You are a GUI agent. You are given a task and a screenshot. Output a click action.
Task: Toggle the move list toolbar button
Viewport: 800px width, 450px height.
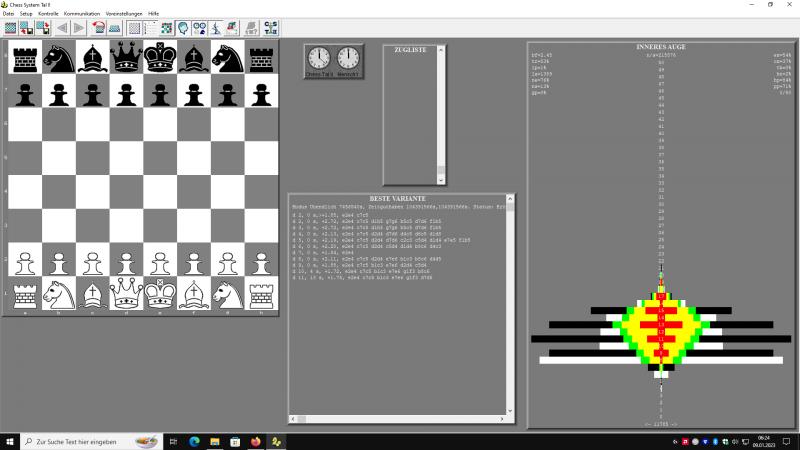point(152,28)
